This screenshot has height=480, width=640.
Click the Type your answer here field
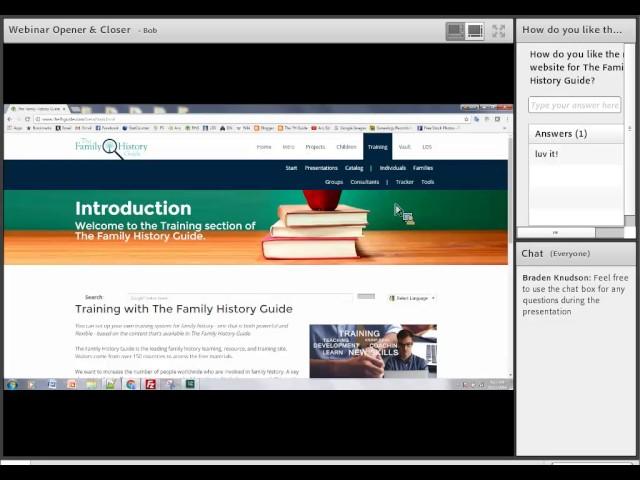(574, 105)
